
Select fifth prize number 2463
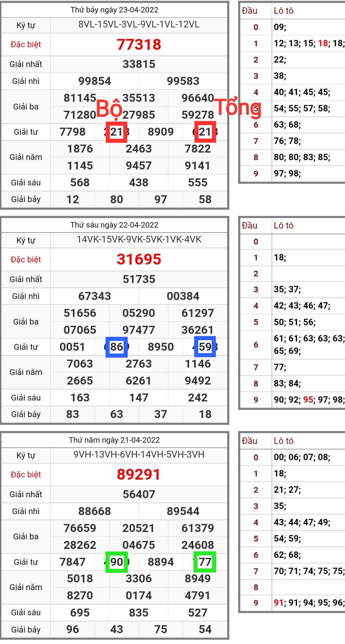pos(139,149)
